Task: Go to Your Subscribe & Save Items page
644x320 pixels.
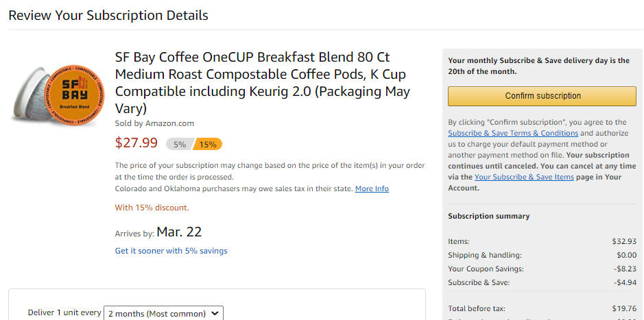Action: pos(524,177)
